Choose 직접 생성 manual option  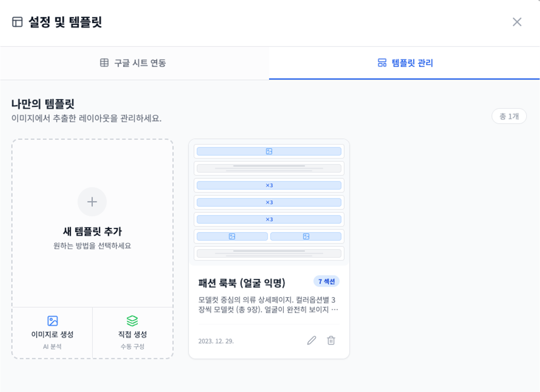132,332
